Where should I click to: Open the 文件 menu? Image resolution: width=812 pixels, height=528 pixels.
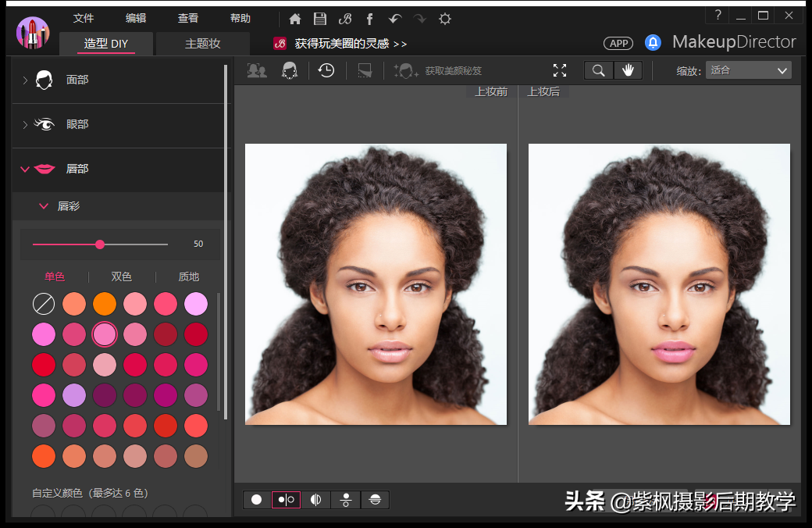pyautogui.click(x=84, y=18)
